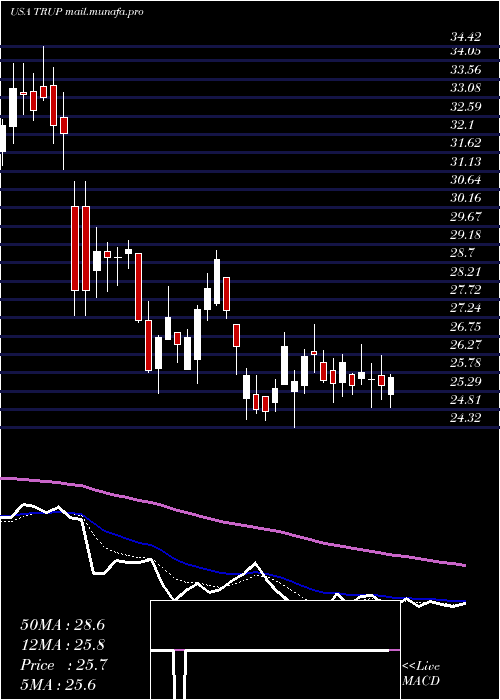Click the 26.27 price axis label

[466, 344]
